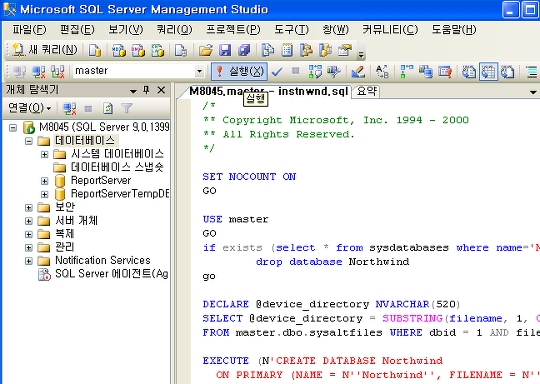Toggle SQLCMD Mode
The height and width of the screenshot is (384, 540).
(x=445, y=72)
